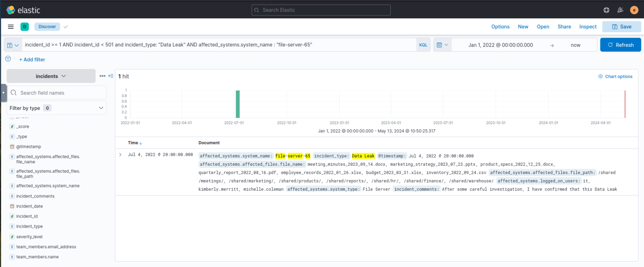
Task: Open the Options menu in the top bar
Action: tap(500, 26)
